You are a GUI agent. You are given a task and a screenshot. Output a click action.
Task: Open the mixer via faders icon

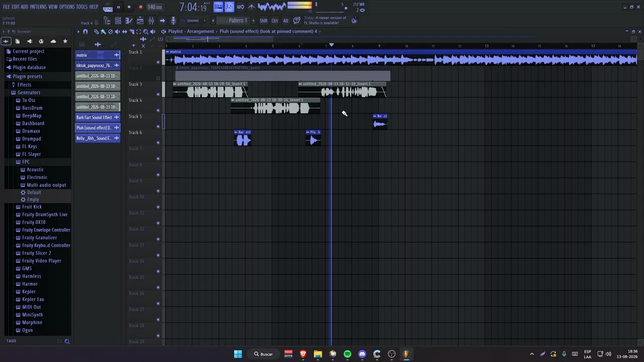tap(151, 21)
